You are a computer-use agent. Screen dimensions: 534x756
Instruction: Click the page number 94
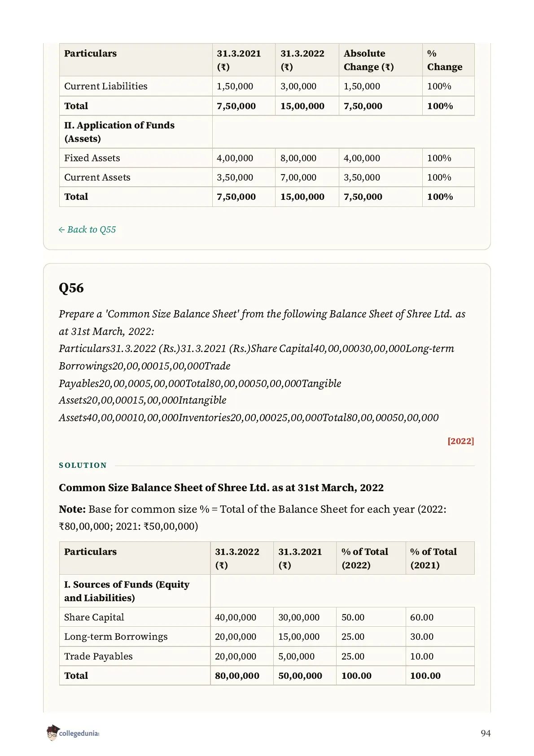point(486,733)
